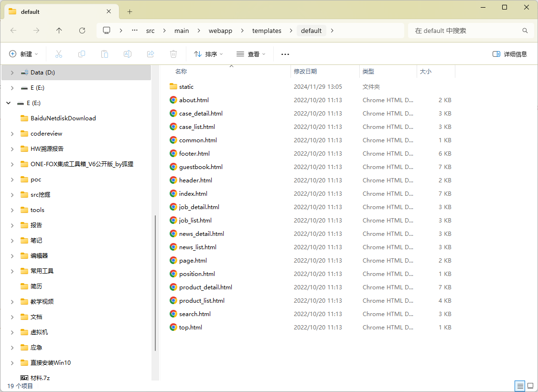Switch to large icons view in status bar
The image size is (538, 392).
(530, 386)
